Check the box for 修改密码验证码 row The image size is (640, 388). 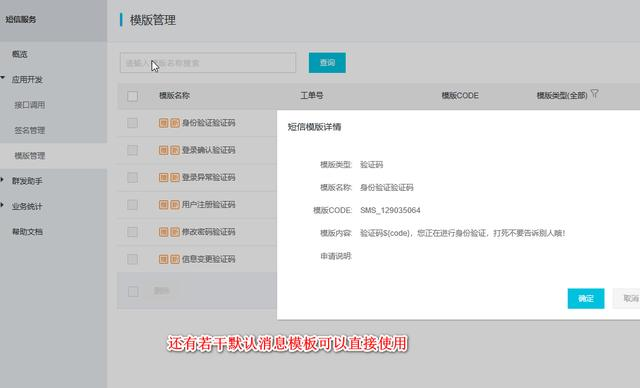(x=132, y=232)
